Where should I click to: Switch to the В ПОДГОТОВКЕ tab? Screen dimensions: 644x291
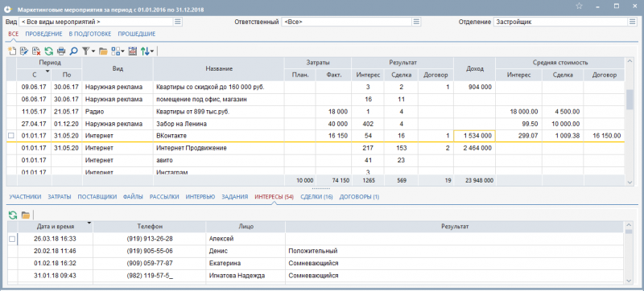[x=90, y=34]
